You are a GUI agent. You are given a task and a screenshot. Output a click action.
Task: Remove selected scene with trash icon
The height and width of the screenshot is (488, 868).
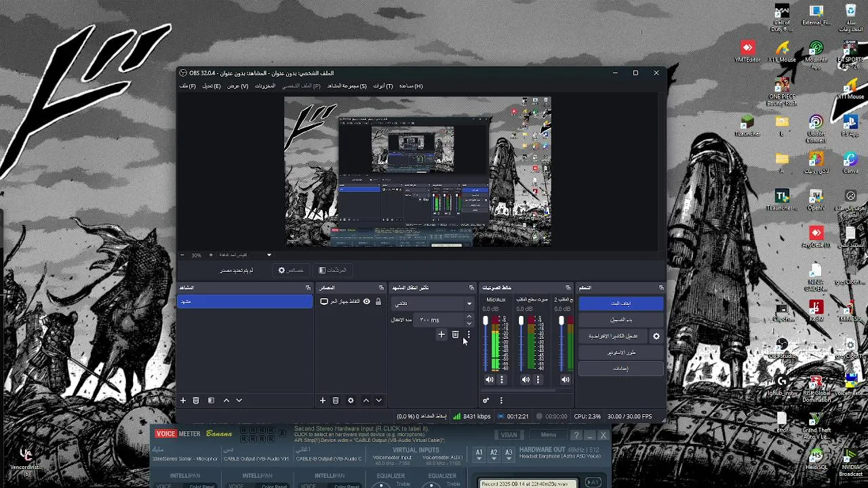tap(196, 401)
